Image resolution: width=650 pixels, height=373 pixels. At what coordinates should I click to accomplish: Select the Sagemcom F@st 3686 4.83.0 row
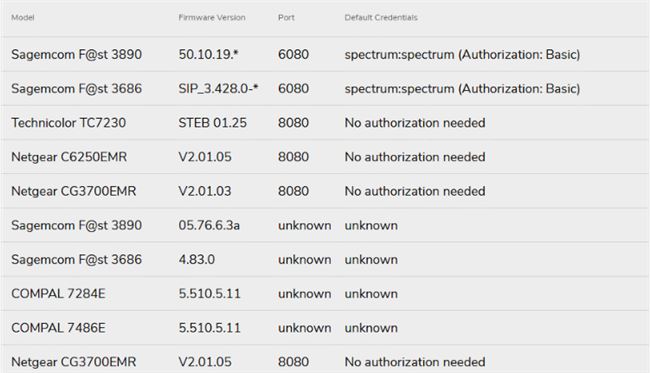click(325, 259)
